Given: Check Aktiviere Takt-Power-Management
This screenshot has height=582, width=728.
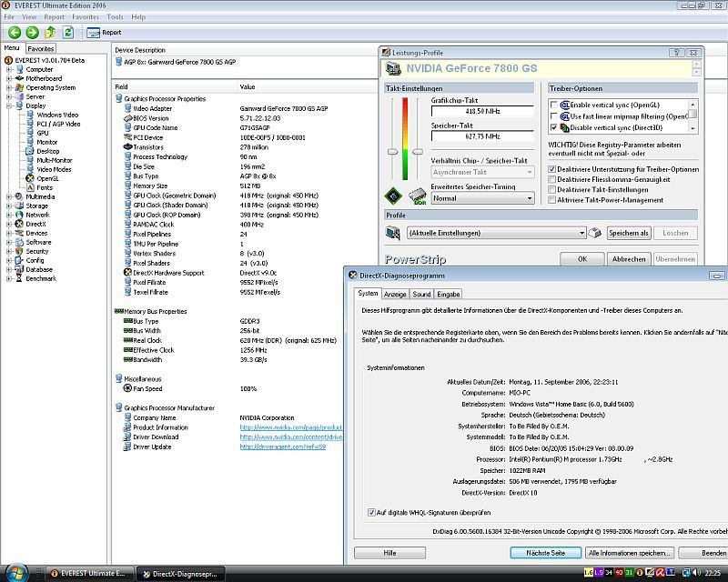Looking at the screenshot, I should pyautogui.click(x=552, y=200).
